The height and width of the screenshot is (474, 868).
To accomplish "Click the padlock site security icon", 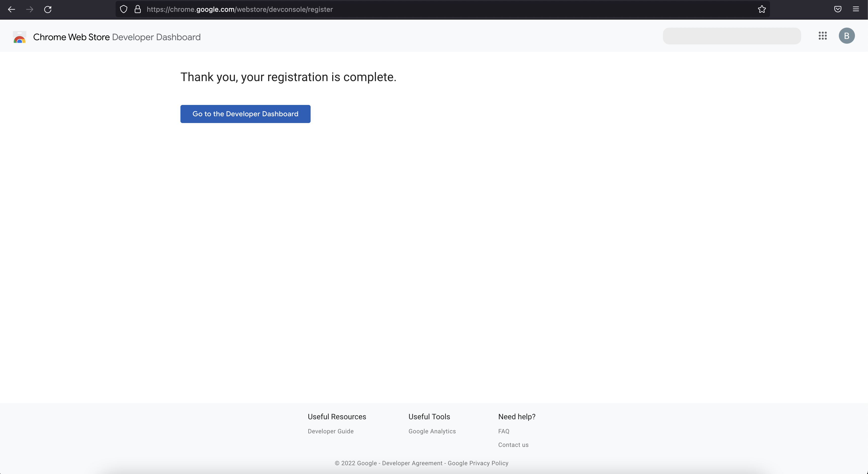I will [137, 9].
